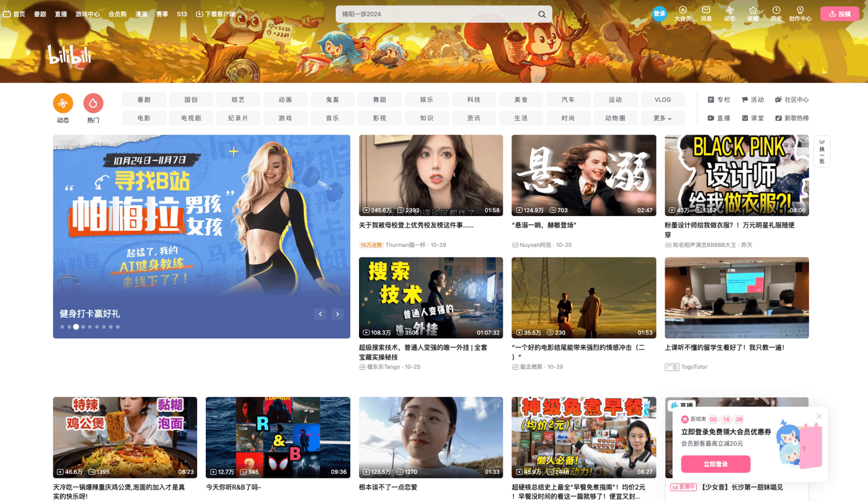Open the 创作中心 creator center icon
This screenshot has height=502, width=868.
(x=800, y=13)
